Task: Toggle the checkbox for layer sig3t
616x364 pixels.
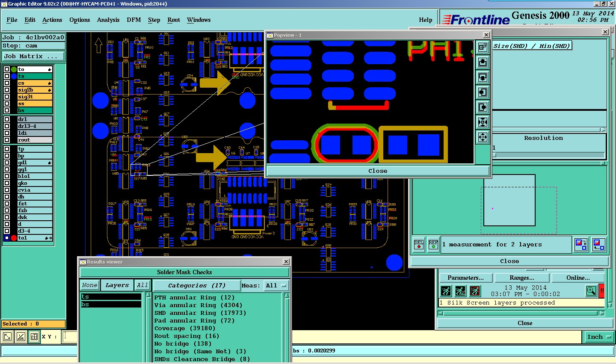Action: click(7, 97)
